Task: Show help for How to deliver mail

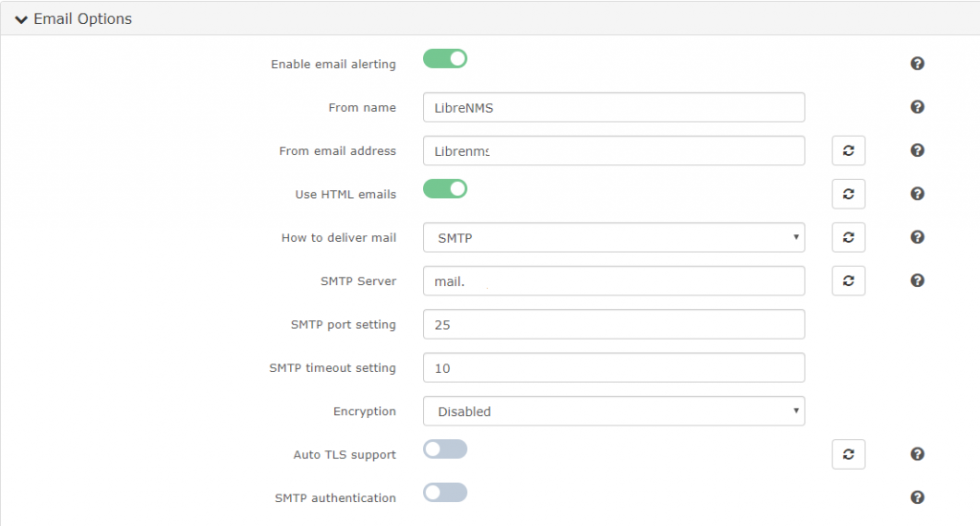Action: [917, 237]
